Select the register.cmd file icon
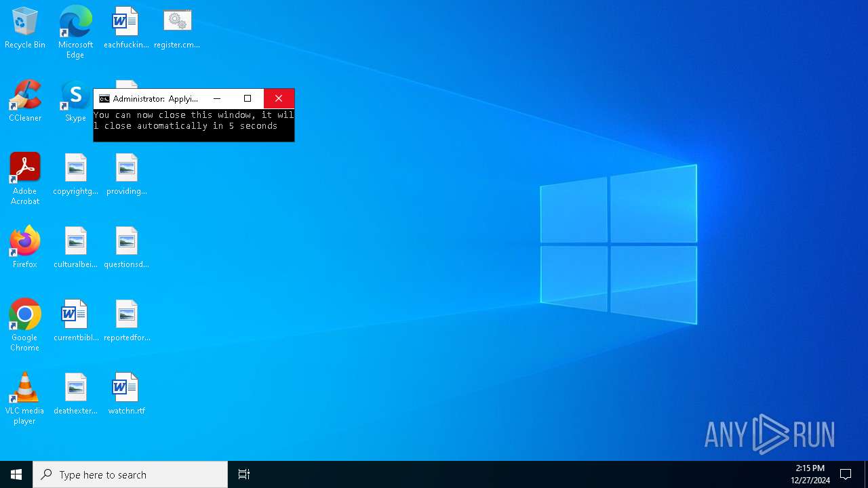This screenshot has height=488, width=868. pyautogui.click(x=177, y=28)
